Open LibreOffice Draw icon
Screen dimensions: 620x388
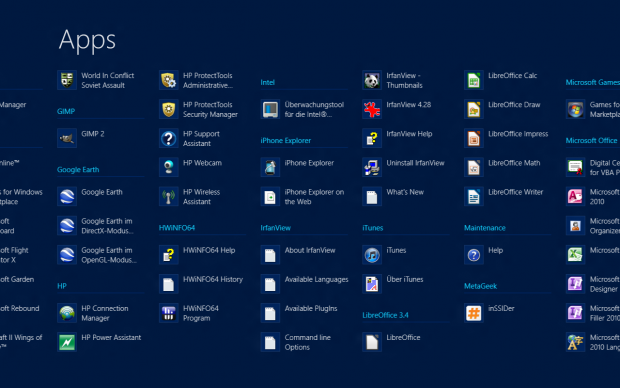click(x=474, y=110)
